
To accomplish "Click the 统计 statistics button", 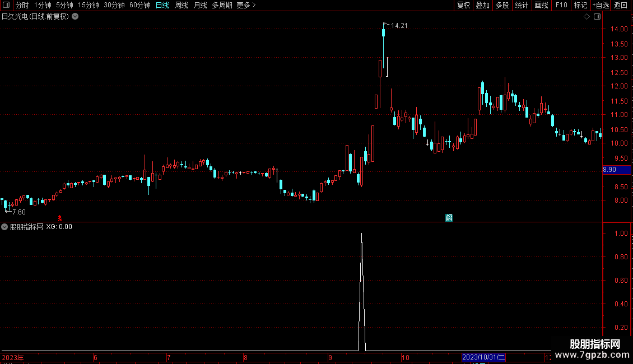I will [x=522, y=5].
